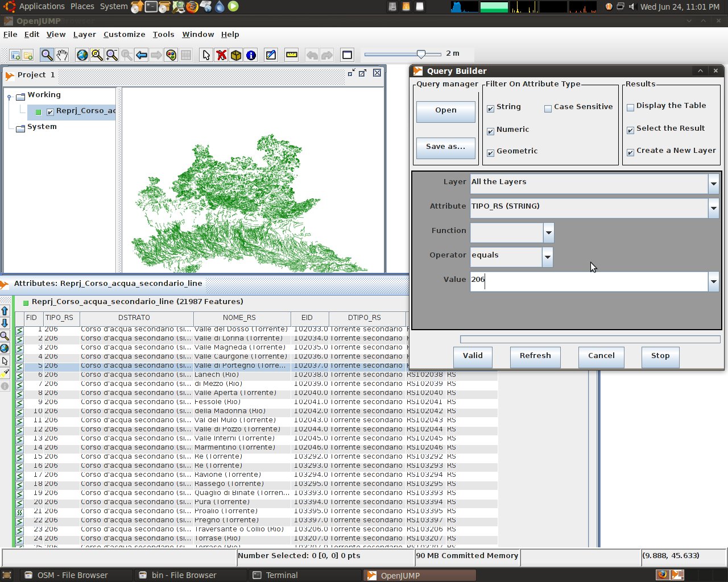The width and height of the screenshot is (728, 582).
Task: Click the NOME_RS column header
Action: [x=242, y=318]
